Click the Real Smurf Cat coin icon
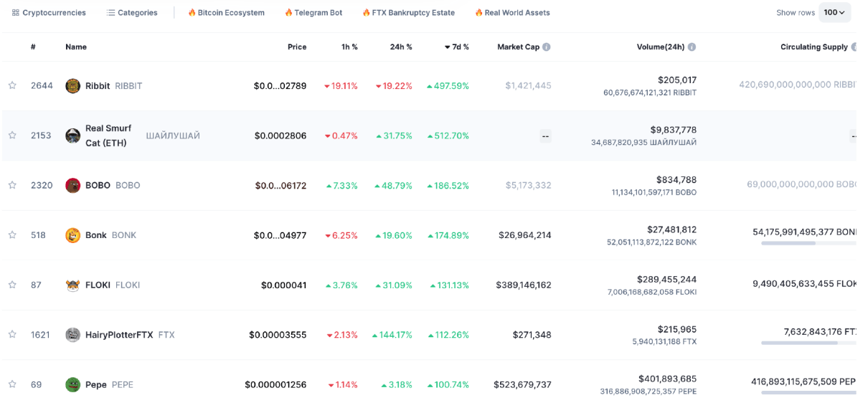Viewport: 868px width, 403px height. (x=72, y=136)
